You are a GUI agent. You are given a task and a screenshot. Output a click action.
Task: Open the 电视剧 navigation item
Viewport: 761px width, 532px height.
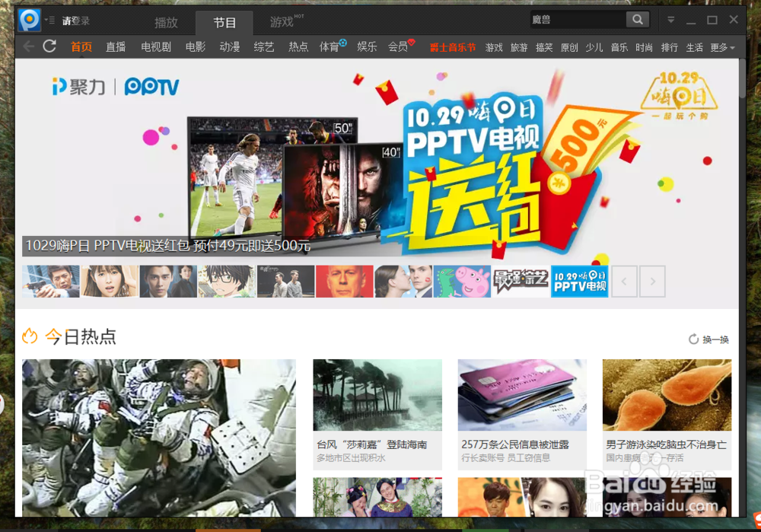click(156, 47)
